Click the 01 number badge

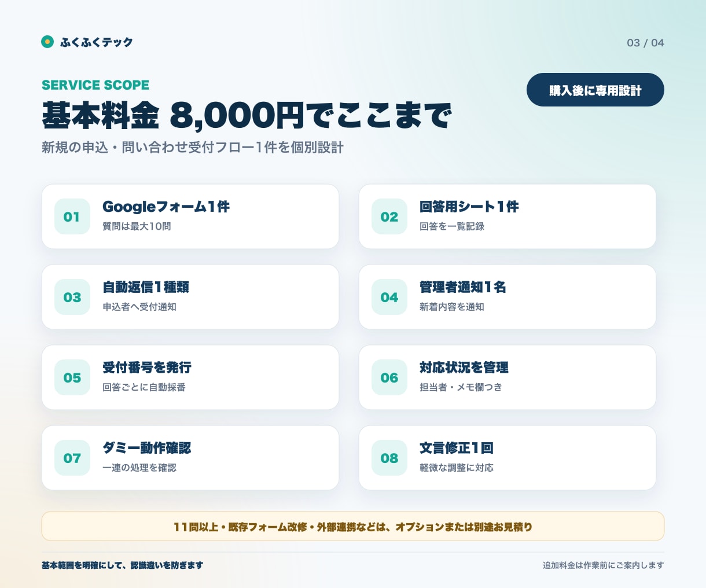72,216
